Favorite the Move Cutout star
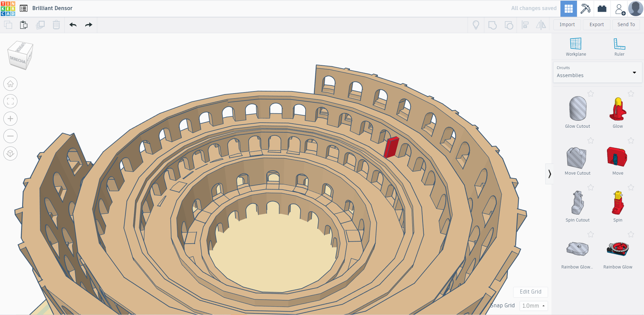 [x=591, y=140]
